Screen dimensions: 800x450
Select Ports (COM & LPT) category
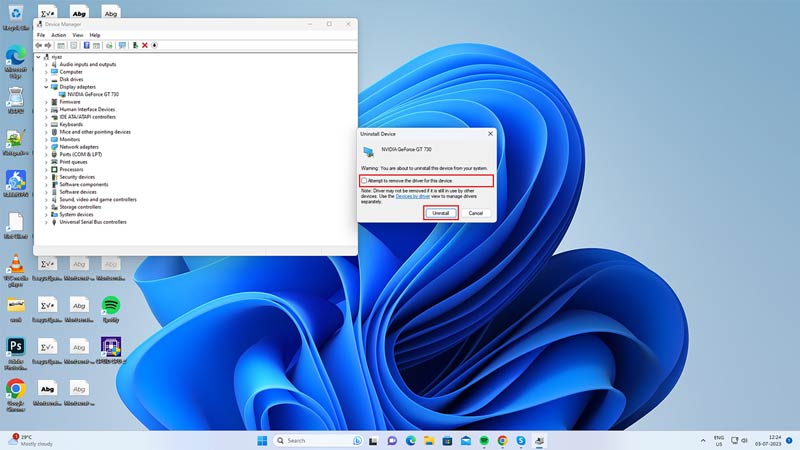coord(81,155)
